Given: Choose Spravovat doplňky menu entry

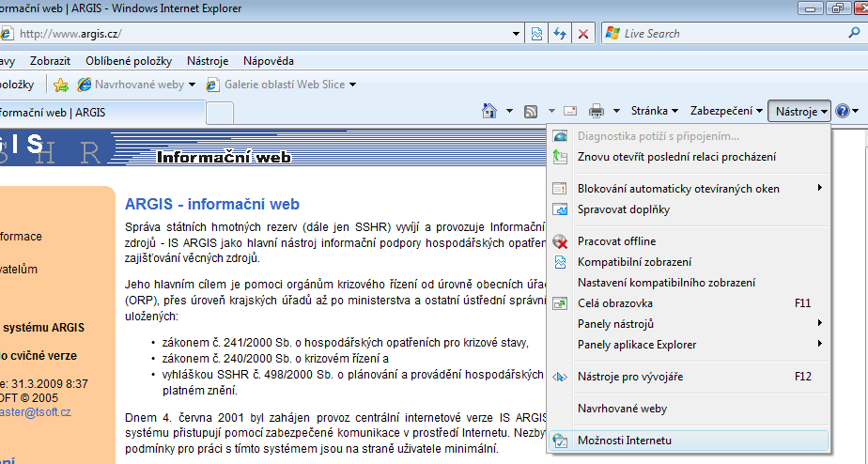Looking at the screenshot, I should tap(689, 209).
